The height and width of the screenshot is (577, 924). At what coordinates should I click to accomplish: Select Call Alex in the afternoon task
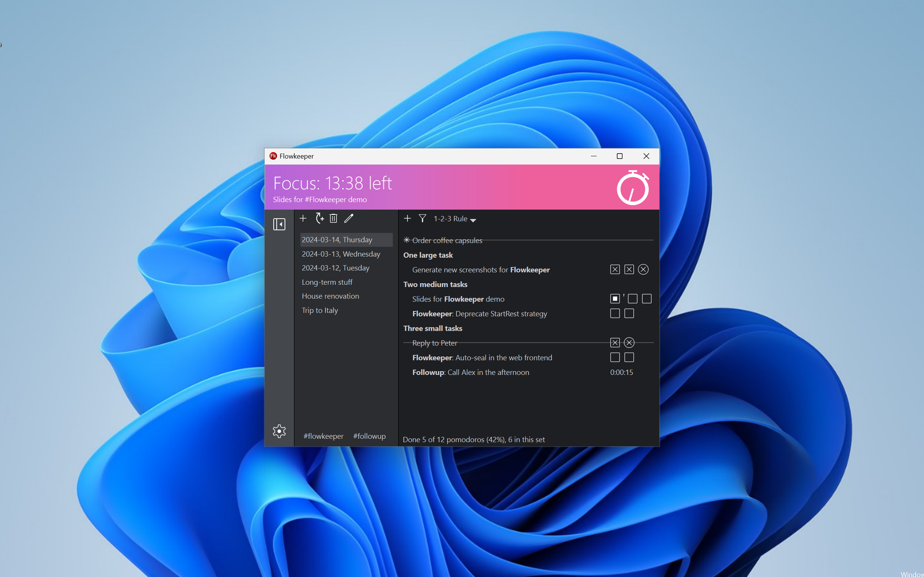pos(528,372)
